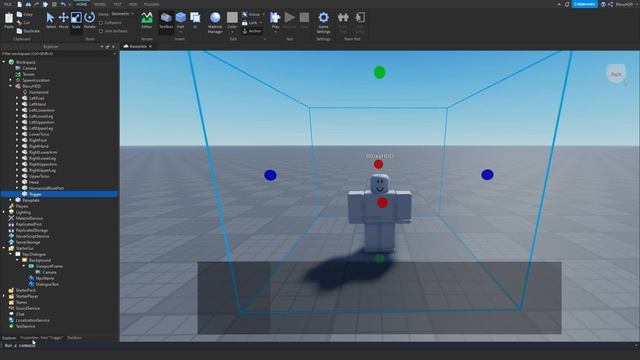Expand the Lighting service node
640x360 pixels.
point(4,212)
